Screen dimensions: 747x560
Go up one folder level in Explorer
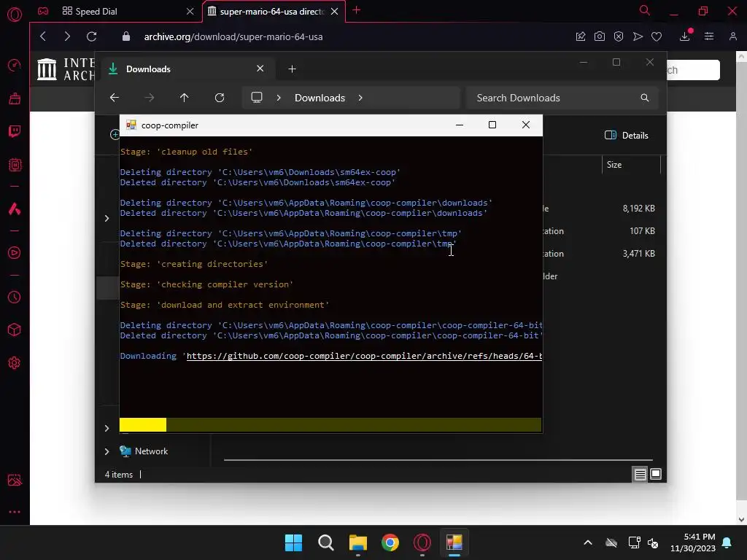click(x=184, y=98)
